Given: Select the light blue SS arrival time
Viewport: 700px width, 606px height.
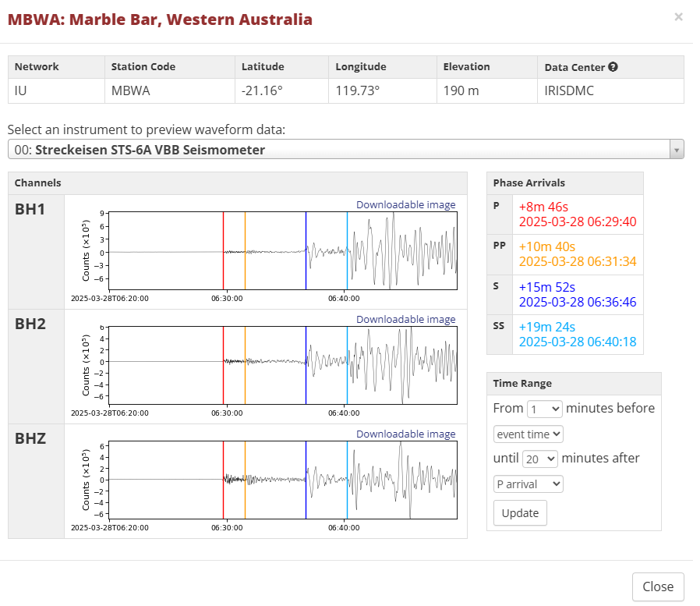Looking at the screenshot, I should (577, 342).
